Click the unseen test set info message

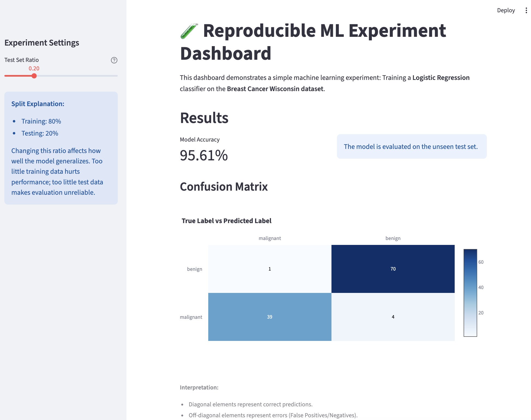click(x=411, y=146)
